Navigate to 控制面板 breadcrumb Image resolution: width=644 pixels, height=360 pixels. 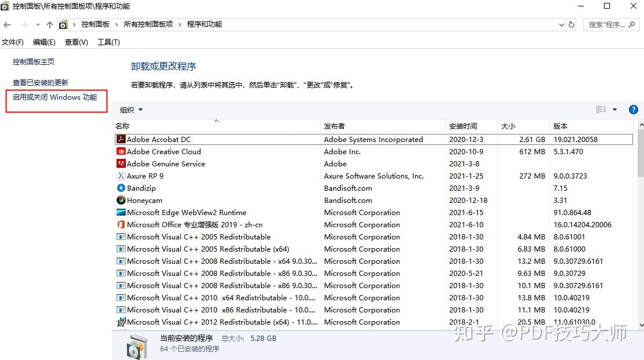tap(95, 24)
